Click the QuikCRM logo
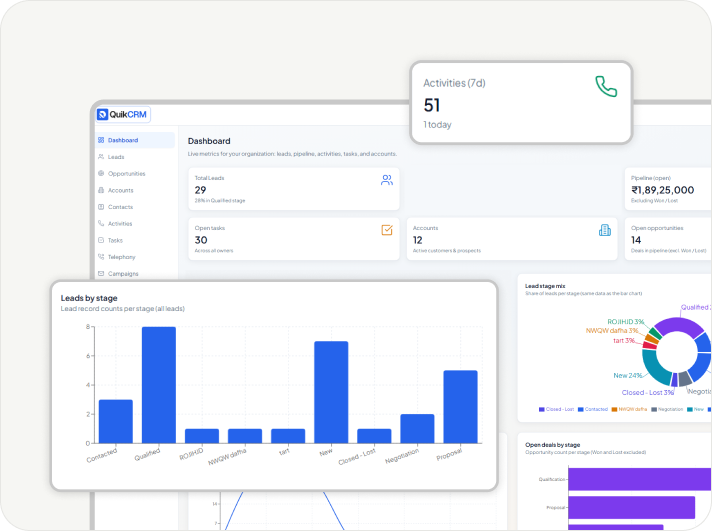Viewport: 712px width, 531px height. [123, 114]
